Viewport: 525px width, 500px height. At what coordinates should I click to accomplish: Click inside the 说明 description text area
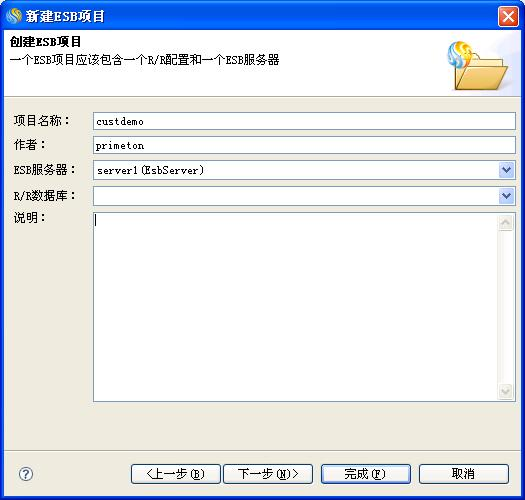point(296,307)
